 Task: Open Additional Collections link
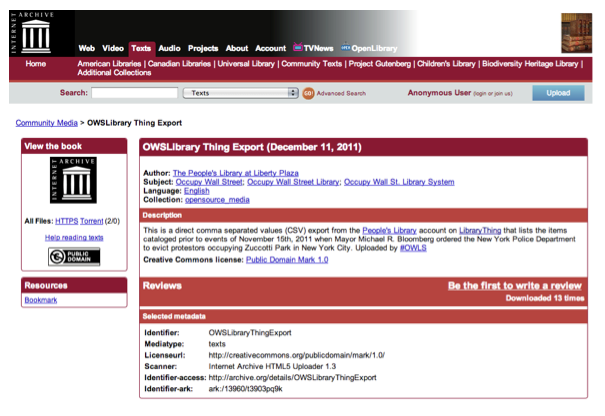click(114, 73)
